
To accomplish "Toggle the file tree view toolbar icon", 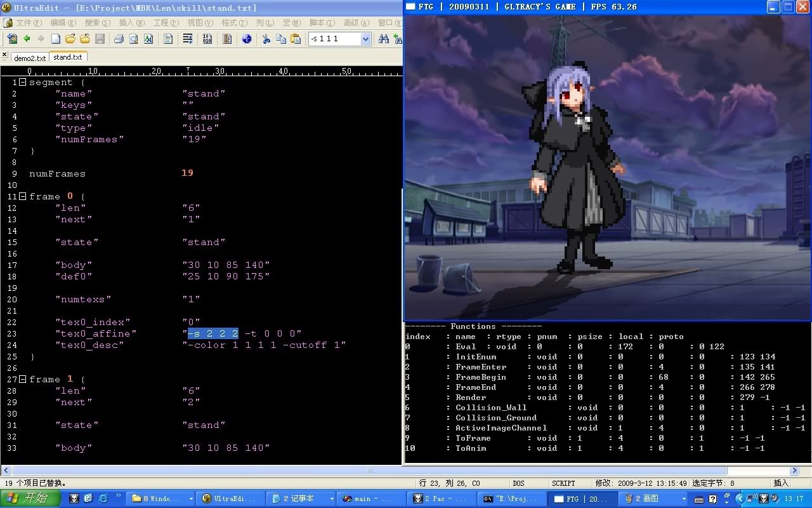I will pos(12,39).
